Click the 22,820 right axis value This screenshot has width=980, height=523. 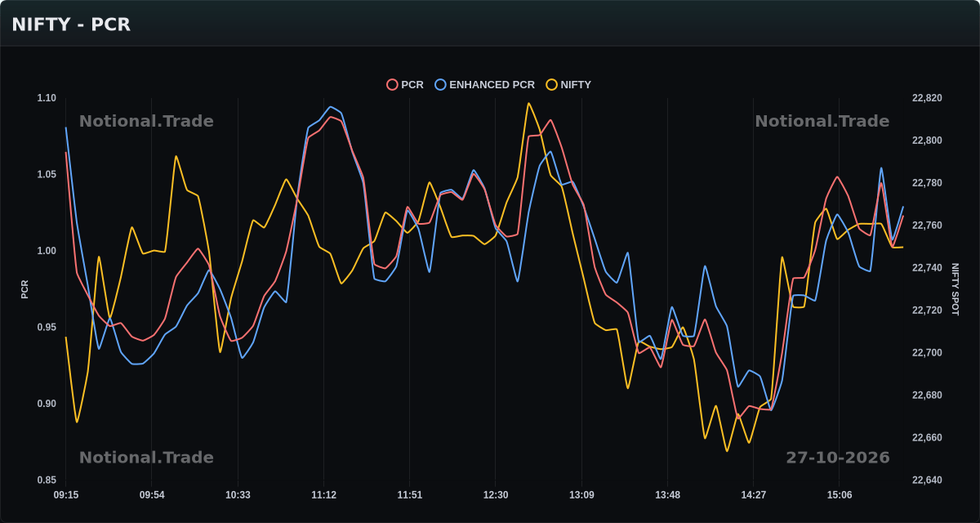pyautogui.click(x=927, y=98)
